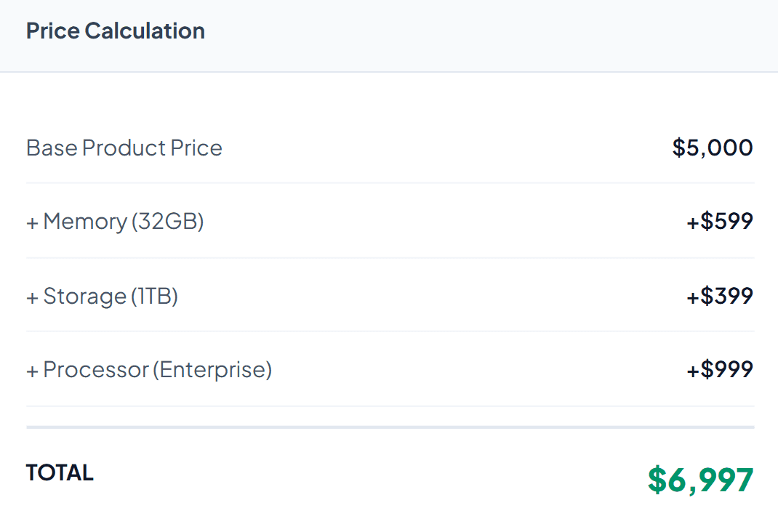
Task: Click the separator line below Storage row
Action: coord(390,331)
